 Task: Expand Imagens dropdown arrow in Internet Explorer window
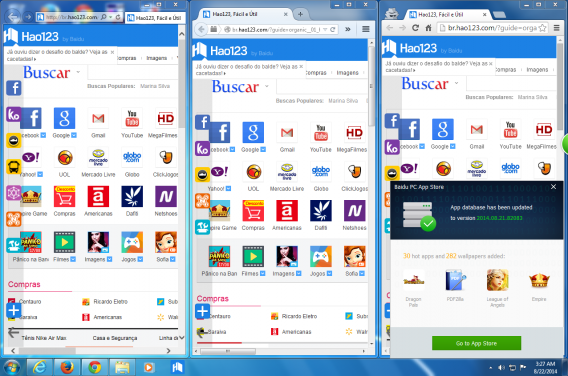109,259
